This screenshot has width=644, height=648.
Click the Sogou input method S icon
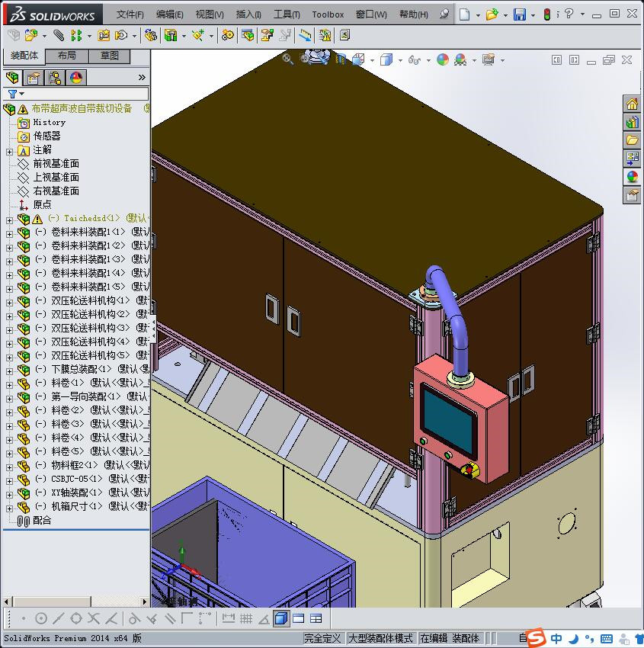point(536,637)
